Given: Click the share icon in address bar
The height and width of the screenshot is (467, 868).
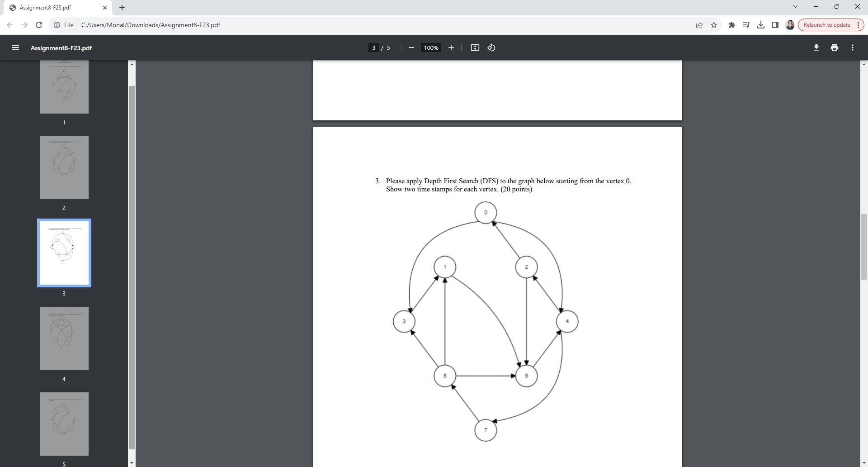Looking at the screenshot, I should coord(700,25).
